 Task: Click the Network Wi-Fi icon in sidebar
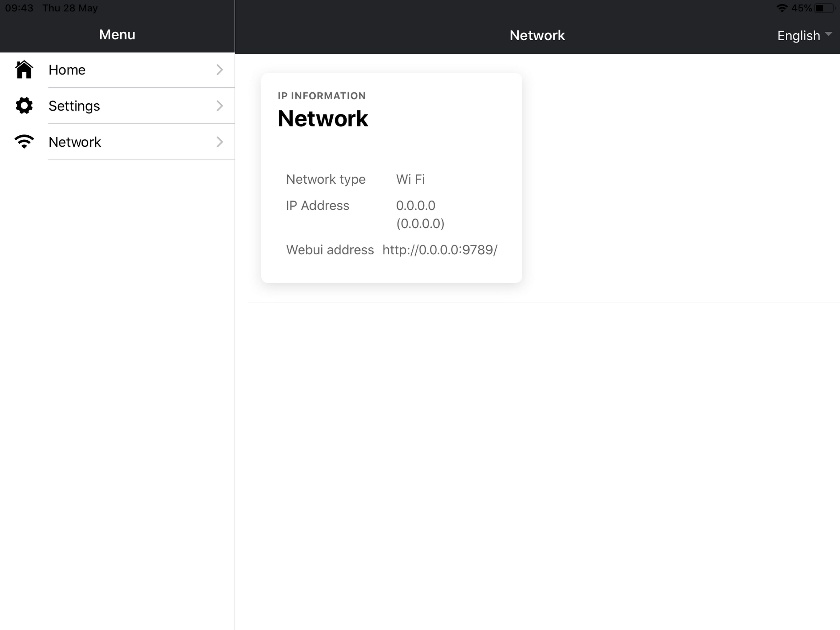tap(24, 142)
